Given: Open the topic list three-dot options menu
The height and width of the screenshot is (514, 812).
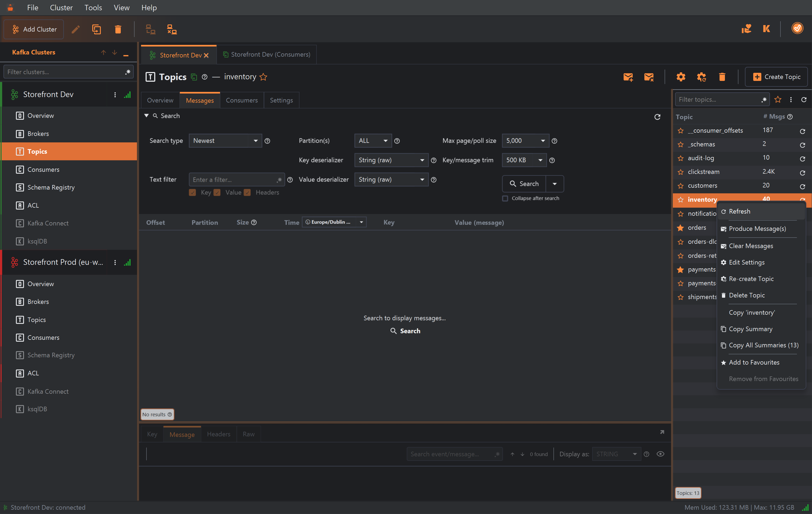Looking at the screenshot, I should 791,100.
